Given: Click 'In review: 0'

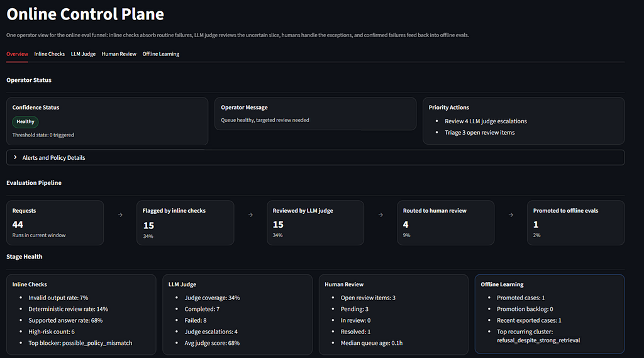Looking at the screenshot, I should pyautogui.click(x=355, y=320).
